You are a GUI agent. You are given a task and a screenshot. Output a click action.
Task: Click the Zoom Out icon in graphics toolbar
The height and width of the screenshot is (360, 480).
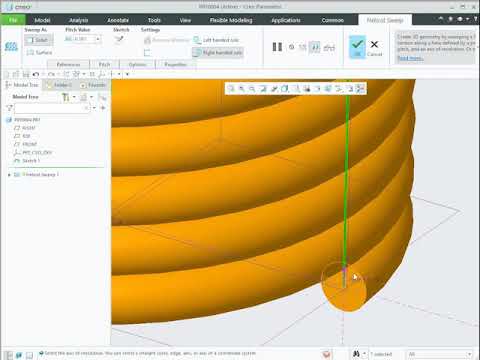(252, 88)
